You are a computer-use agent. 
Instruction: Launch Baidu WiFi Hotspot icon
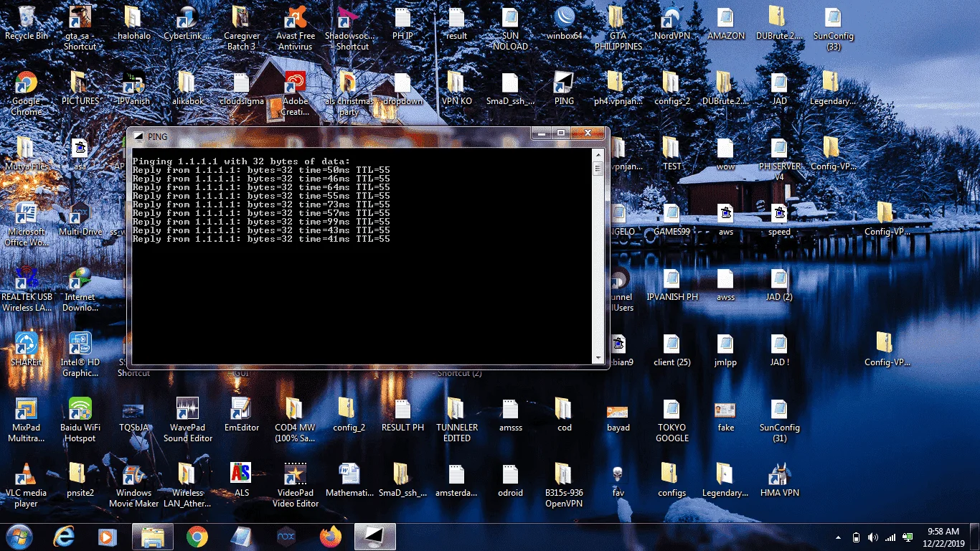click(x=80, y=420)
